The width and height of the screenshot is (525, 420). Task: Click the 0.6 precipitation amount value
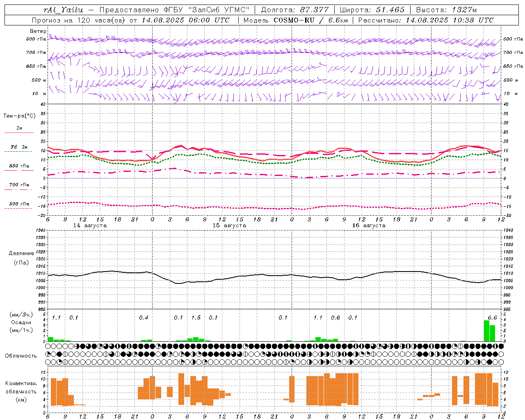[x=336, y=318]
